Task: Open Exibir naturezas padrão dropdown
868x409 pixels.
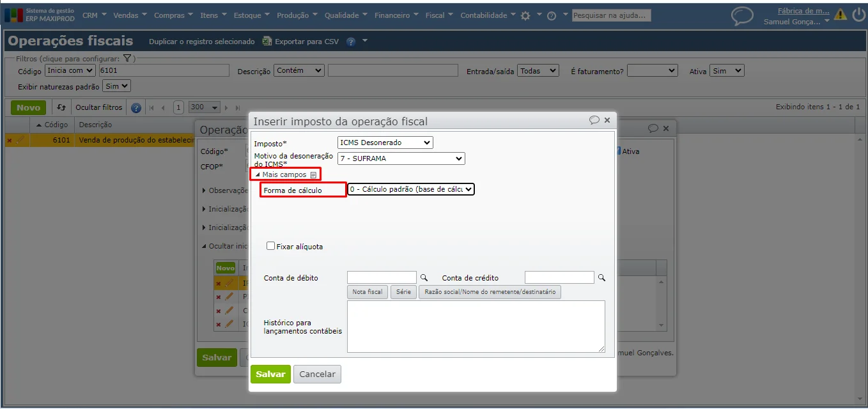Action: point(116,86)
